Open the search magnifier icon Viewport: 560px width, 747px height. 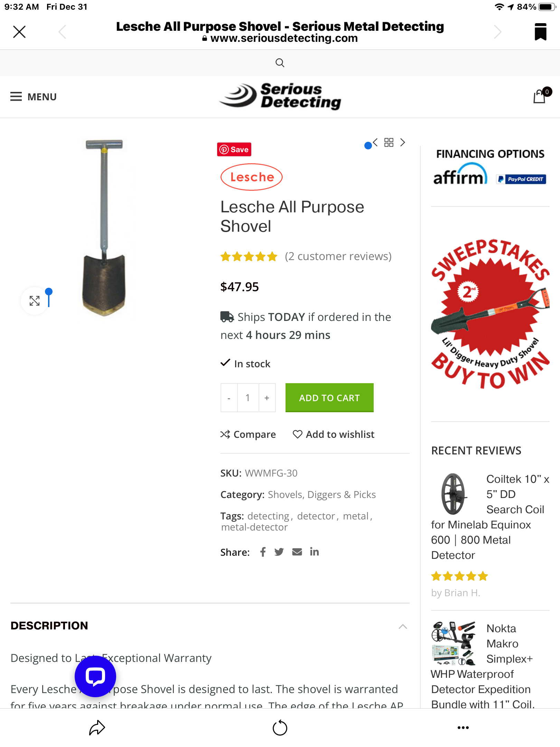pos(280,63)
